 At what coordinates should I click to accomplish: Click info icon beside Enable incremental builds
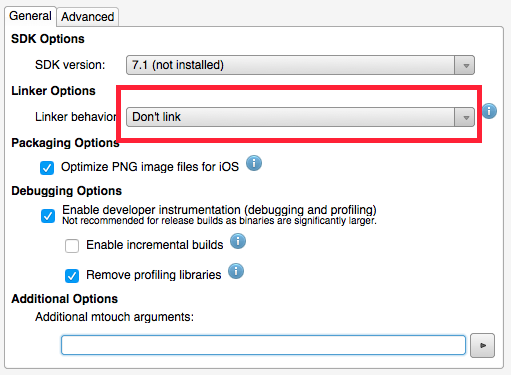[x=238, y=241]
